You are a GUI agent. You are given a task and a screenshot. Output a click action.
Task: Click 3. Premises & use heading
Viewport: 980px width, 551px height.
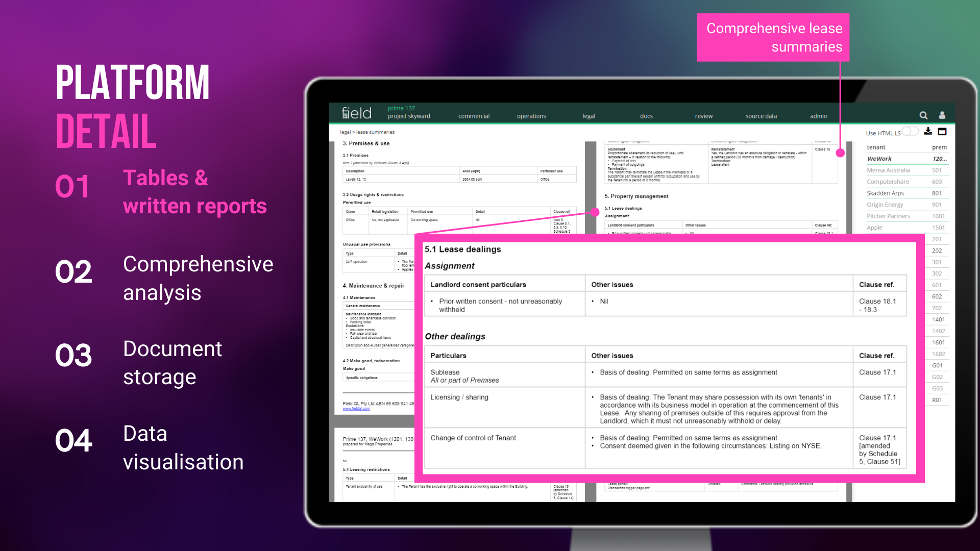366,143
